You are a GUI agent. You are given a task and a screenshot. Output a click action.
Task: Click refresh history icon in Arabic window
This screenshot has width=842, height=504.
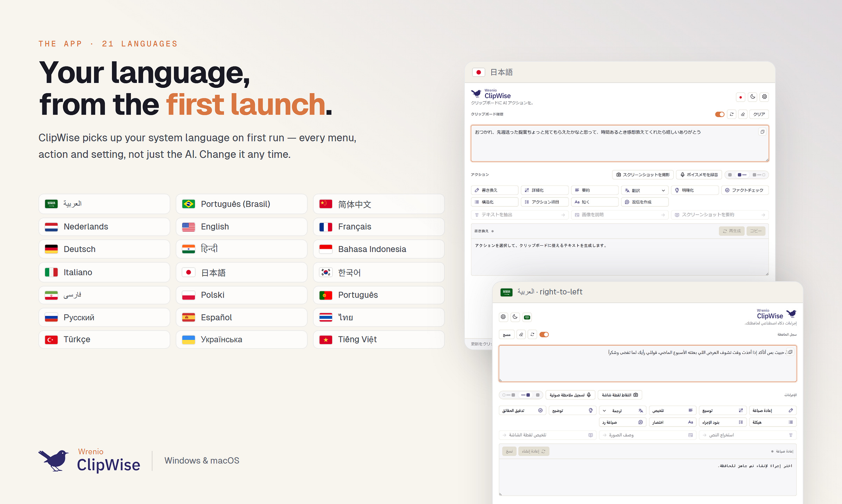point(532,335)
